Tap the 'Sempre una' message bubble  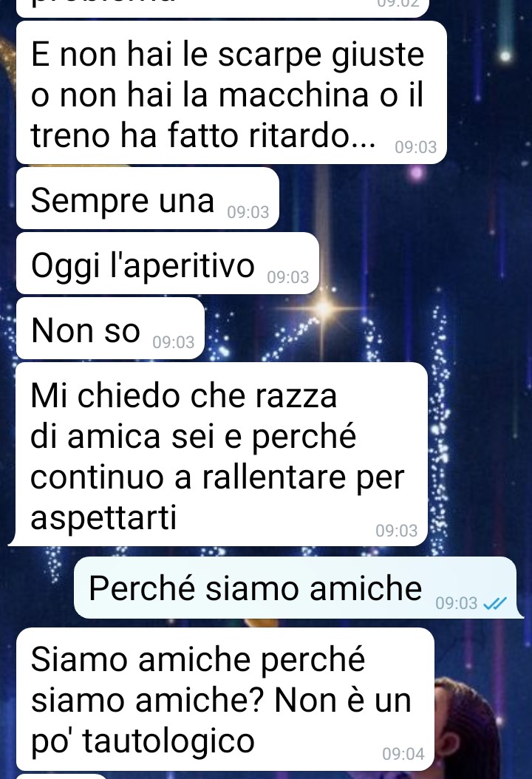148,198
